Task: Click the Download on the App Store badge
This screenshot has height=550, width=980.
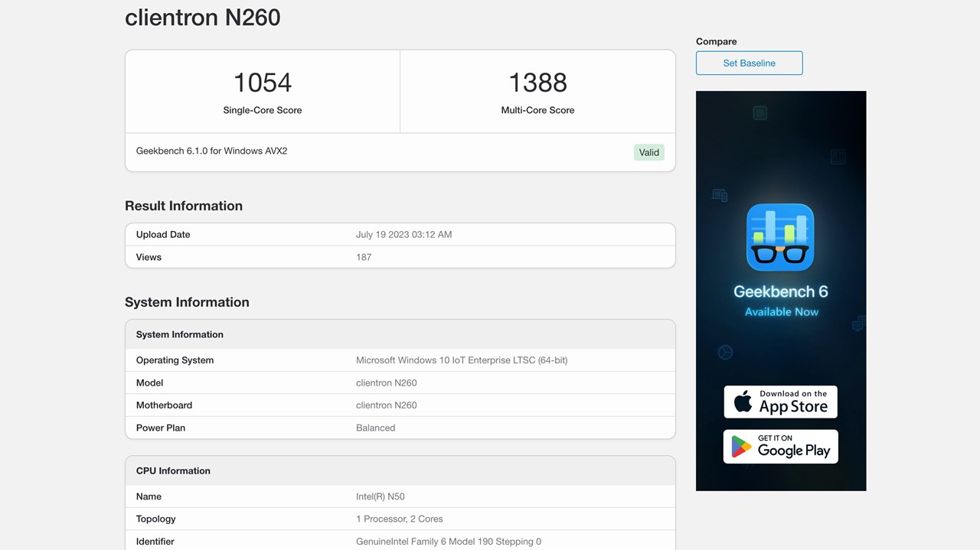Action: [780, 402]
